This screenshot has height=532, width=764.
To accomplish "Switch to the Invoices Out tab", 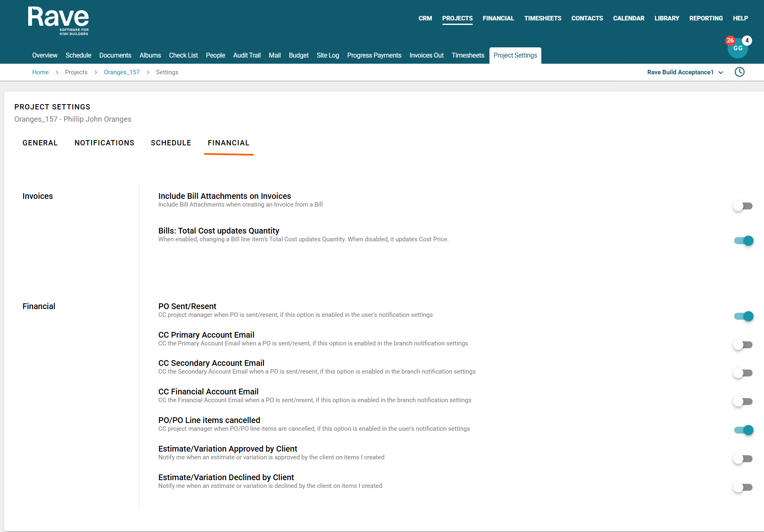I will [427, 56].
